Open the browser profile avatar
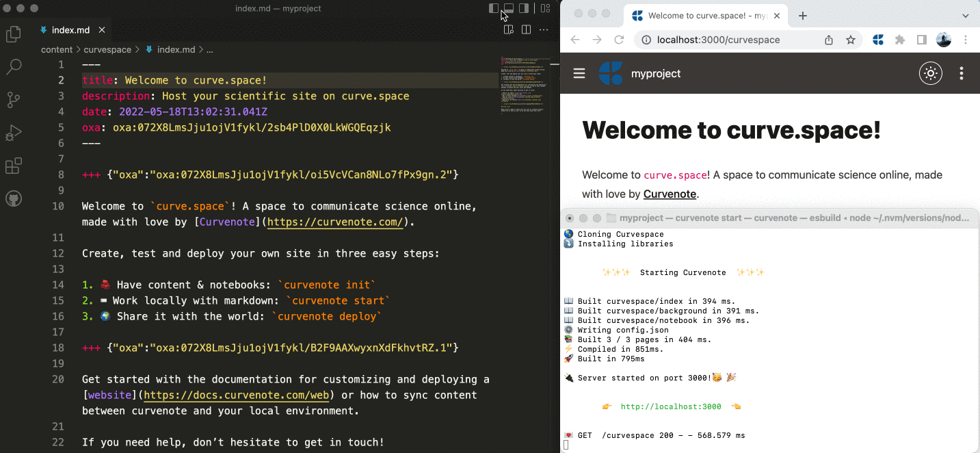This screenshot has height=453, width=980. click(x=944, y=40)
